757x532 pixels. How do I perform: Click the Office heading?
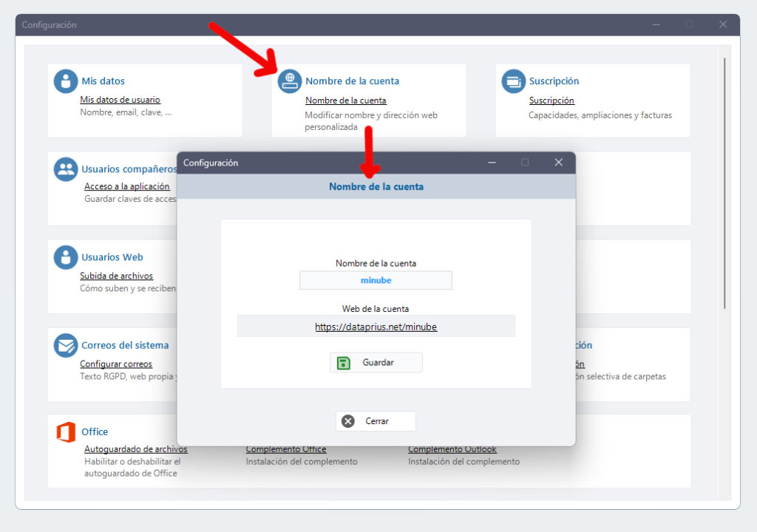click(95, 432)
